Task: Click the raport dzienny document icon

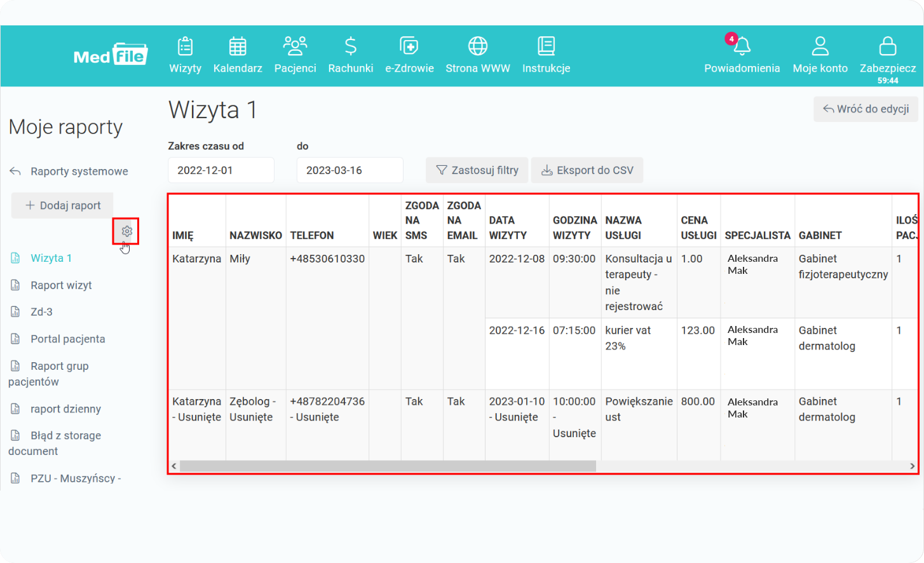Action: tap(15, 409)
